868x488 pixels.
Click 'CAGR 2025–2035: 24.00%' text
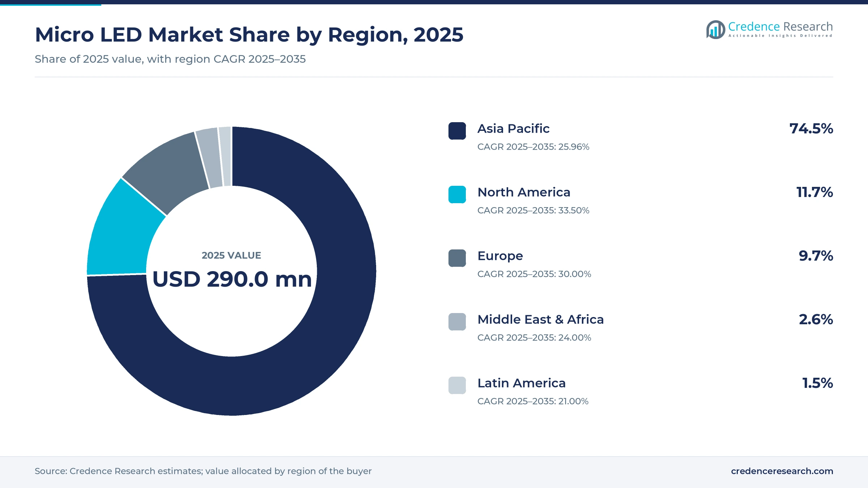pos(534,338)
